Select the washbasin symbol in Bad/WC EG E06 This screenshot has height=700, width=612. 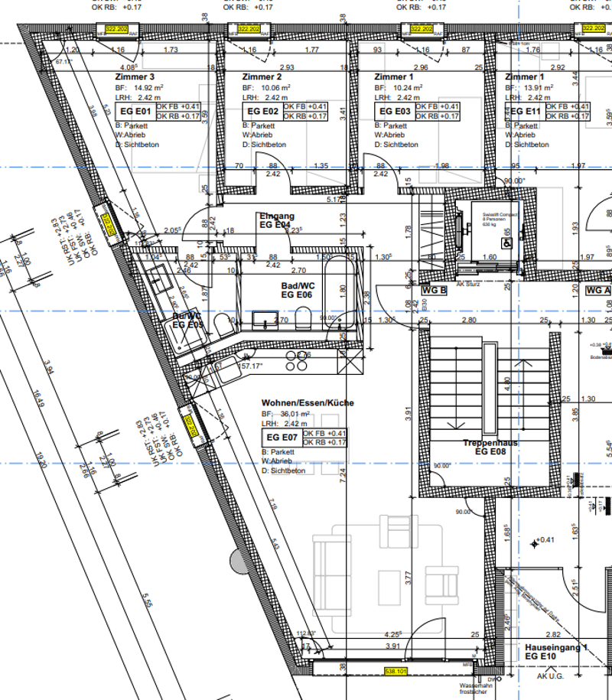point(265,320)
